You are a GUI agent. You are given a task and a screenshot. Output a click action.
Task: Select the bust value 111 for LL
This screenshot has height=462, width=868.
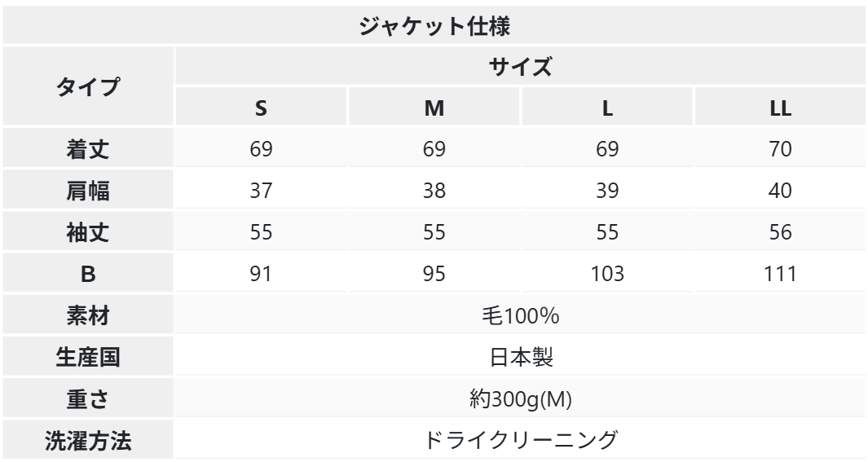tap(780, 275)
